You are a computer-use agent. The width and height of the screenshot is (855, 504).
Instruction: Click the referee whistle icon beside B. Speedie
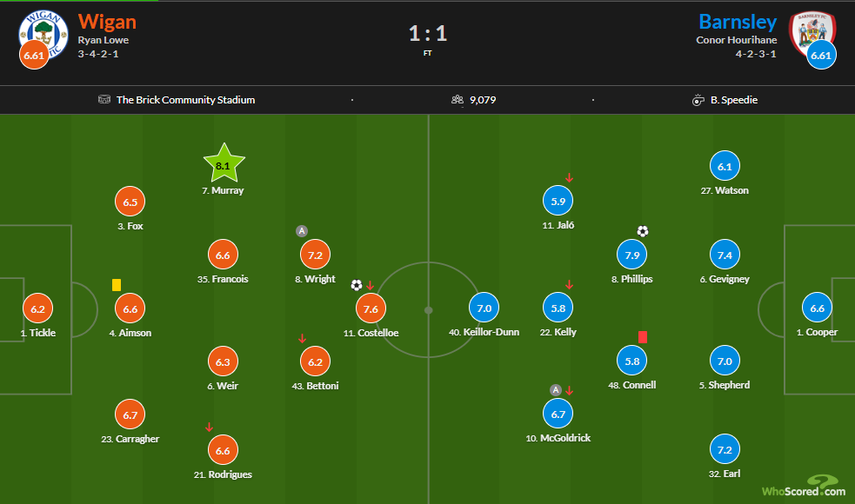click(698, 100)
